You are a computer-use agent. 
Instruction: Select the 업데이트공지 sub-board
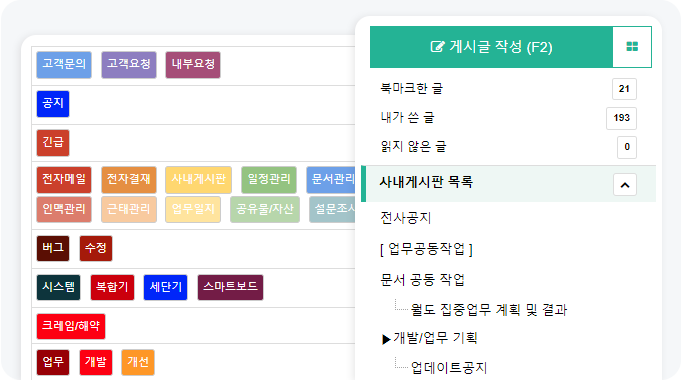(449, 368)
